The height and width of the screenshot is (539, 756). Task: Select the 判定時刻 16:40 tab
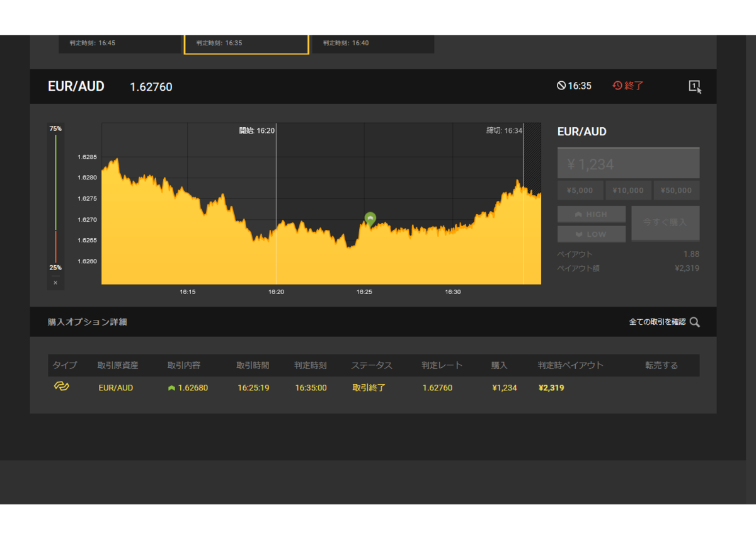373,43
